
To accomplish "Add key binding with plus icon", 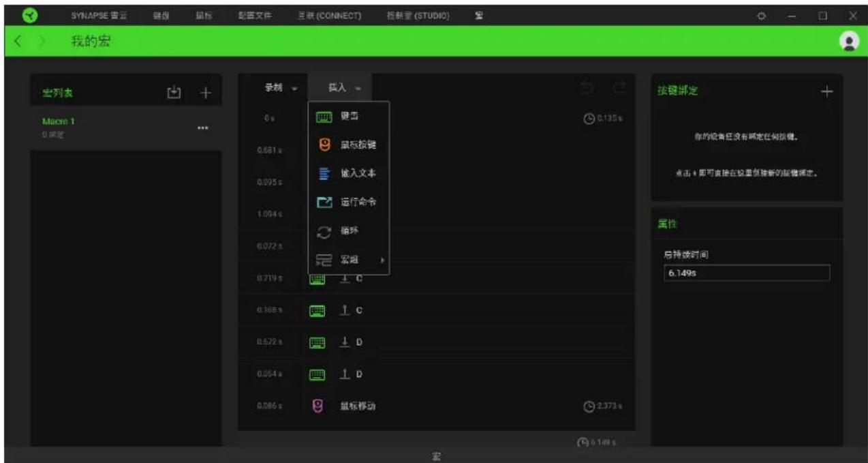I will click(827, 92).
